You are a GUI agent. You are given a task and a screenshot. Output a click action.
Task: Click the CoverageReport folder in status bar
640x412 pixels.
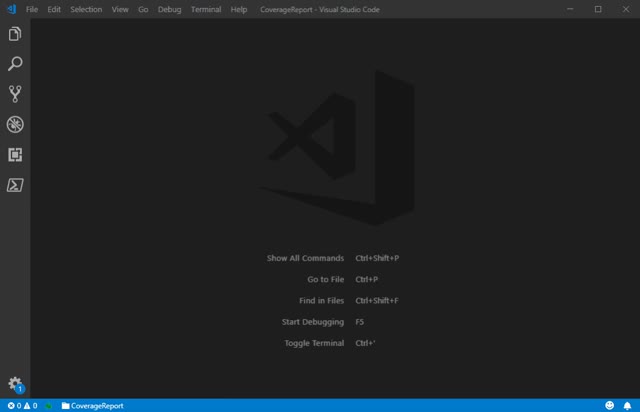tap(92, 405)
